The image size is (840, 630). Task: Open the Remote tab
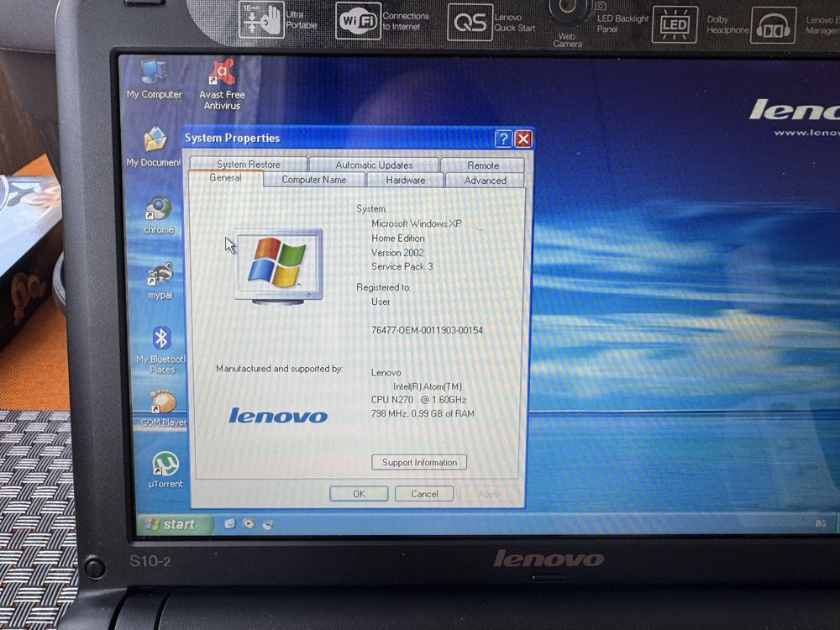pos(483,165)
